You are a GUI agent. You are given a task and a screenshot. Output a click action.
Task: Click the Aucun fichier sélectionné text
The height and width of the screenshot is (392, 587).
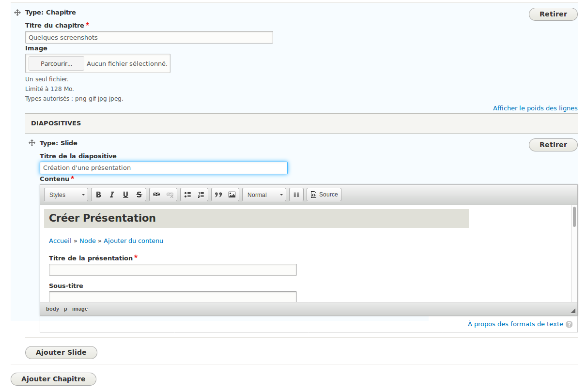click(x=127, y=63)
